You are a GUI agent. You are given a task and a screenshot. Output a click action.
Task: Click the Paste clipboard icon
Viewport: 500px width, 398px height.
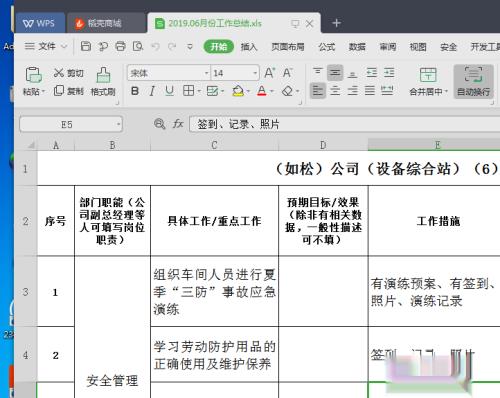pyautogui.click(x=33, y=74)
